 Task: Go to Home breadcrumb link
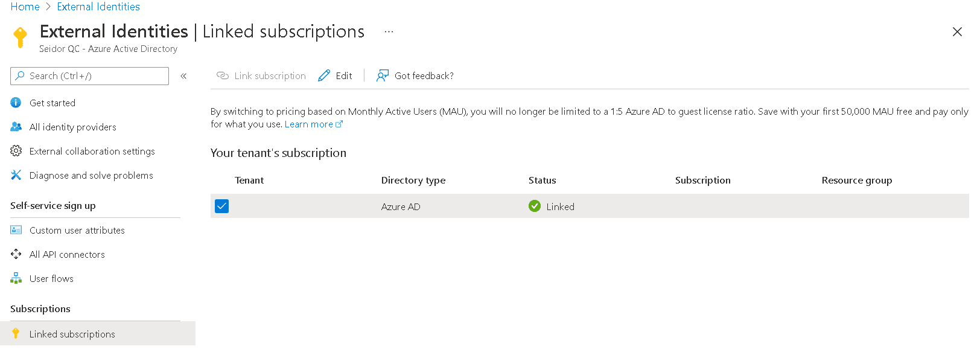coord(25,7)
